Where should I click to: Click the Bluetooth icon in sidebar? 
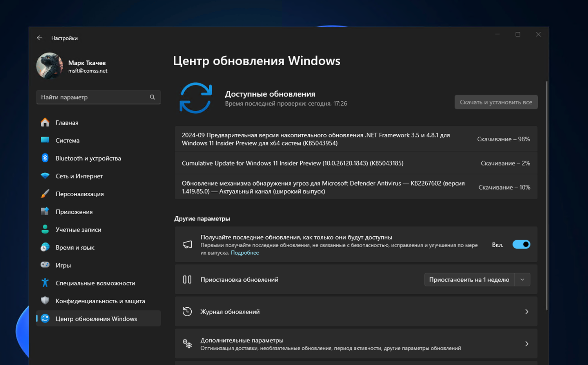(45, 158)
